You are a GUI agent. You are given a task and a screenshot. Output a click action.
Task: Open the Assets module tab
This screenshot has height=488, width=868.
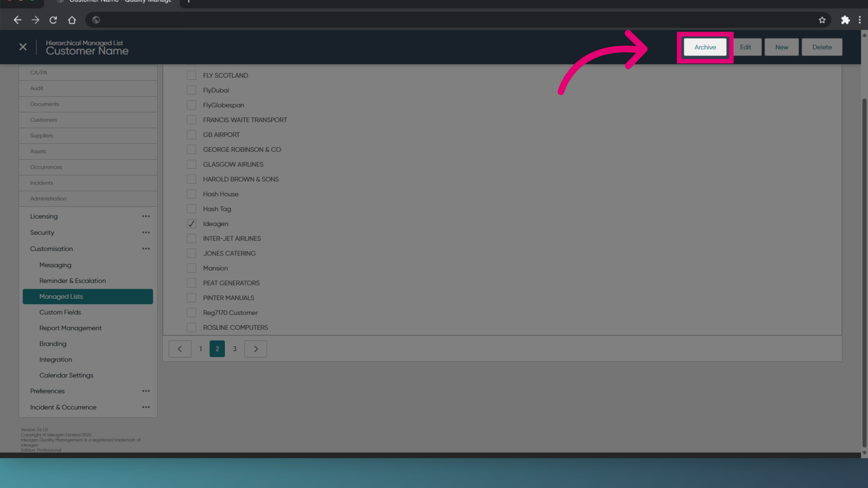[x=88, y=152]
